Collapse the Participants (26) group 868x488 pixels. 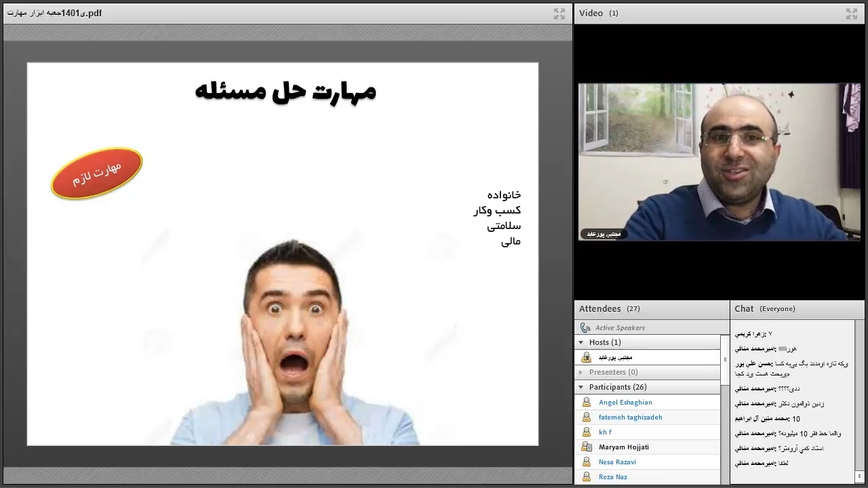pos(581,388)
